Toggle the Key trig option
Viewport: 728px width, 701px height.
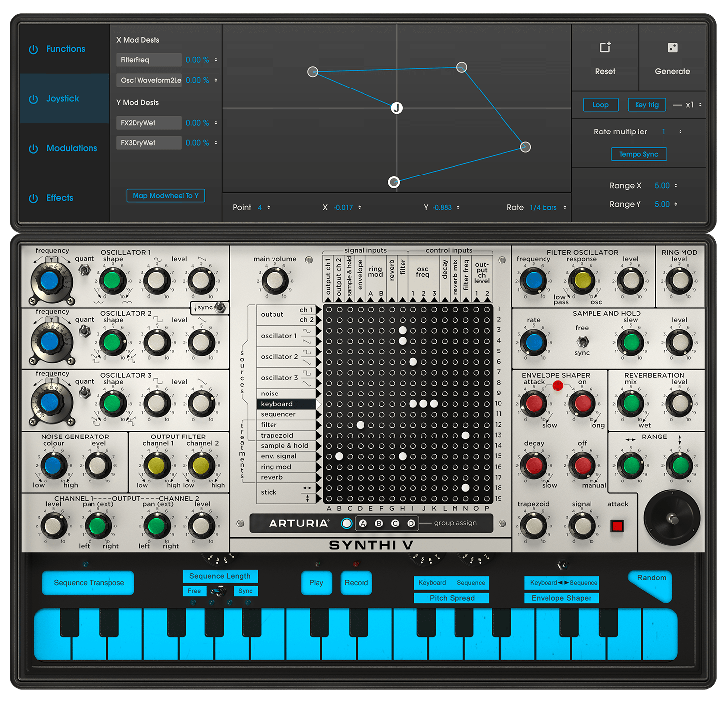pyautogui.click(x=646, y=105)
